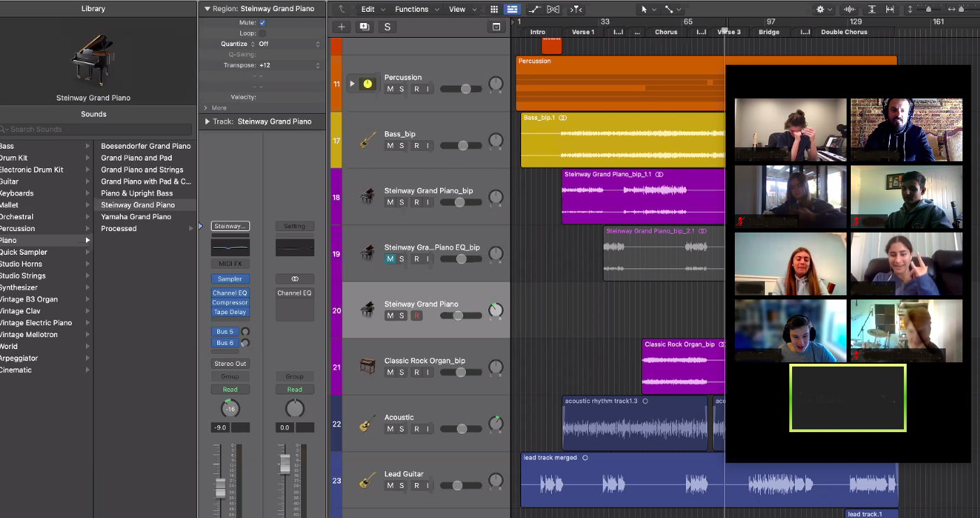Click the Classic Rock Organ_bip track organ icon
Viewport: 980px width, 518px height.
click(x=367, y=366)
